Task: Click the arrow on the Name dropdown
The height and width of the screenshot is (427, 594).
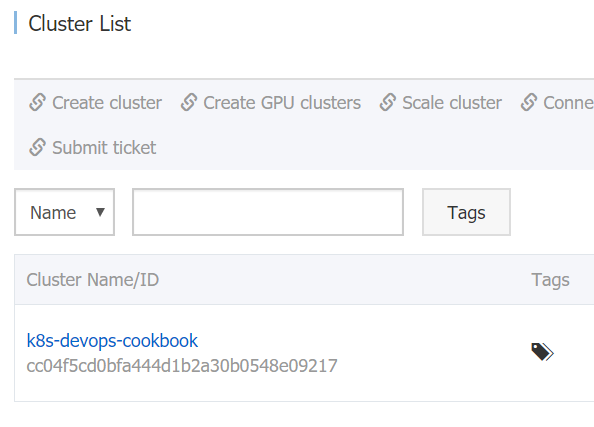Action: (100, 212)
